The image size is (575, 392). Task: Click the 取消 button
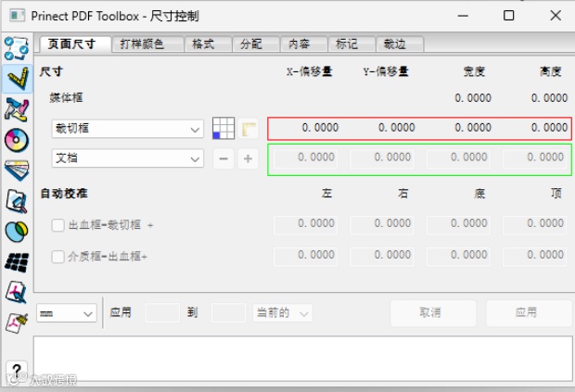tap(433, 313)
